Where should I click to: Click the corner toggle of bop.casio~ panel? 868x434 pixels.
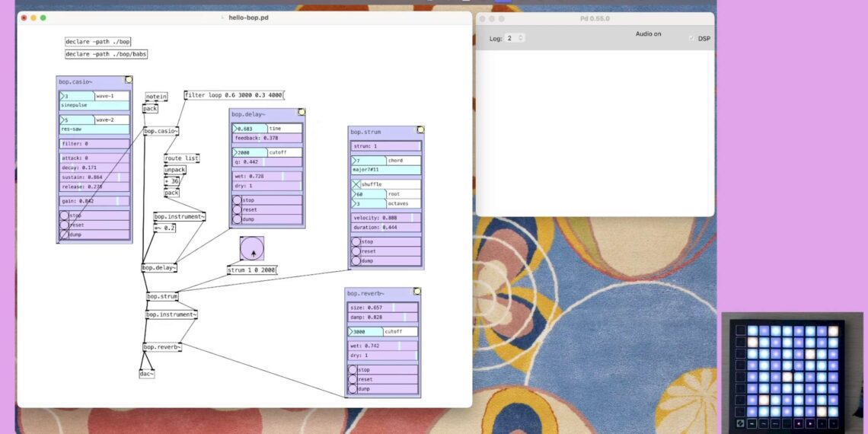pos(129,80)
